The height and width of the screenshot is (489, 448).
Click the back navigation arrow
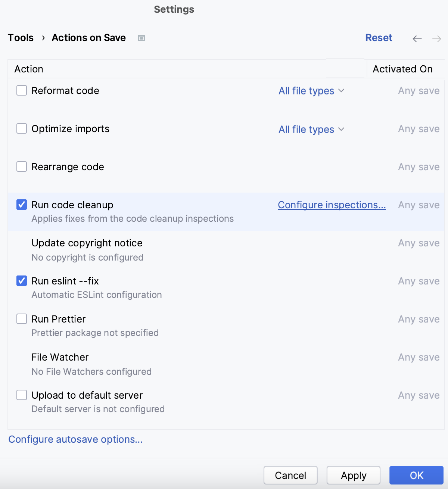tap(417, 38)
